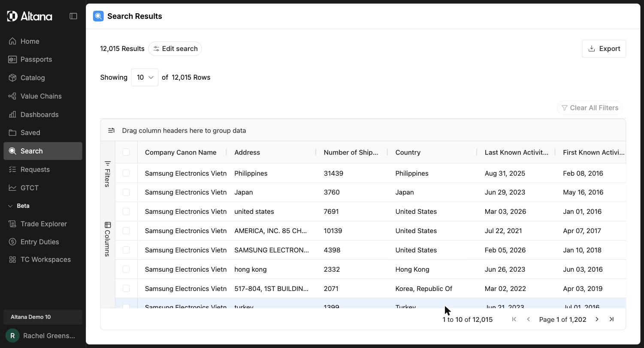Viewport: 644px width, 348px height.
Task: Open Requests page
Action: click(43, 169)
